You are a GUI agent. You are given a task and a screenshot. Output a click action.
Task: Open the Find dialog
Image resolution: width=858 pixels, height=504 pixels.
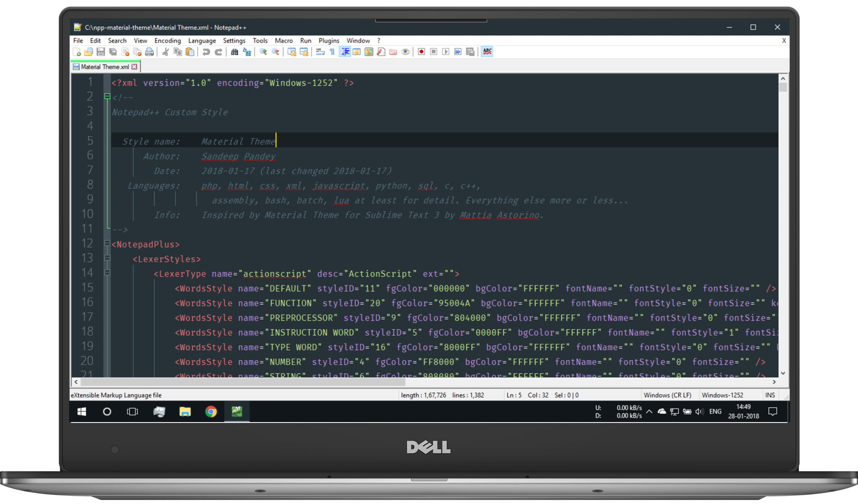pos(235,52)
